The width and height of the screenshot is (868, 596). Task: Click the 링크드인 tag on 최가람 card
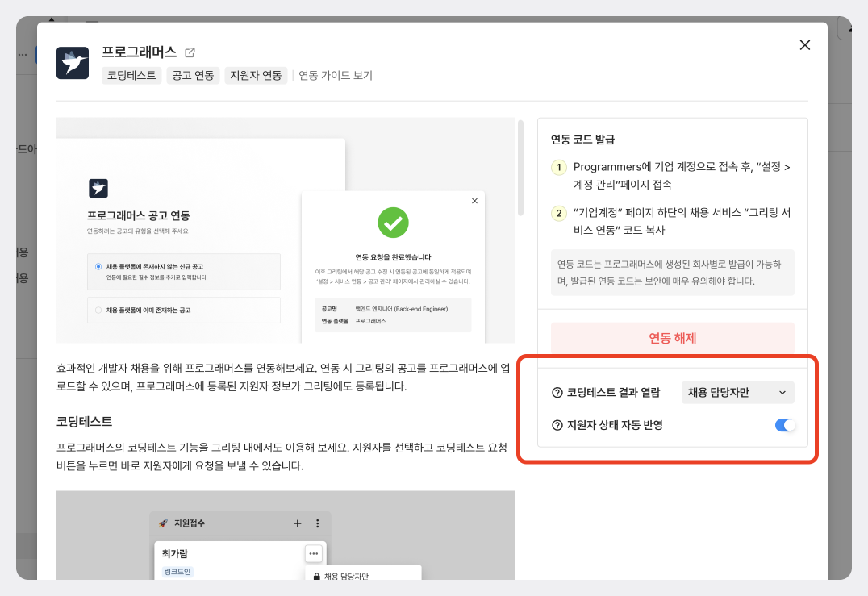pos(177,572)
